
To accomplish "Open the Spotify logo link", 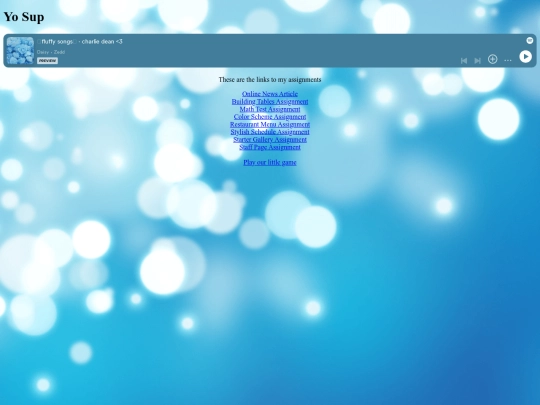I will pos(530,41).
